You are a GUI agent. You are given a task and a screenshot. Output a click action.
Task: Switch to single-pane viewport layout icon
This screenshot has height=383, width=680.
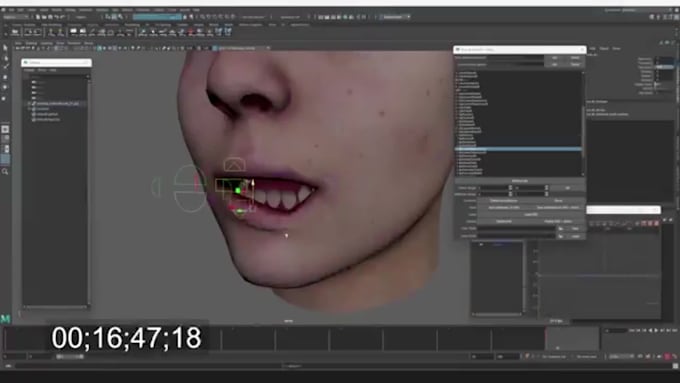pyautogui.click(x=5, y=129)
